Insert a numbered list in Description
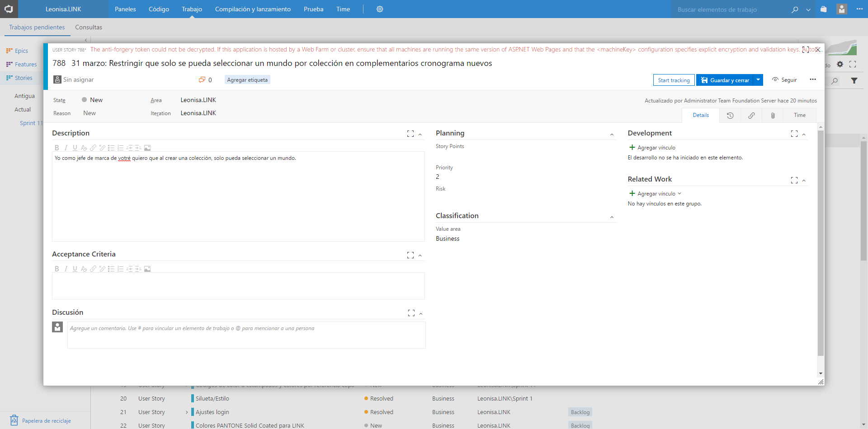868x429 pixels. pyautogui.click(x=120, y=148)
